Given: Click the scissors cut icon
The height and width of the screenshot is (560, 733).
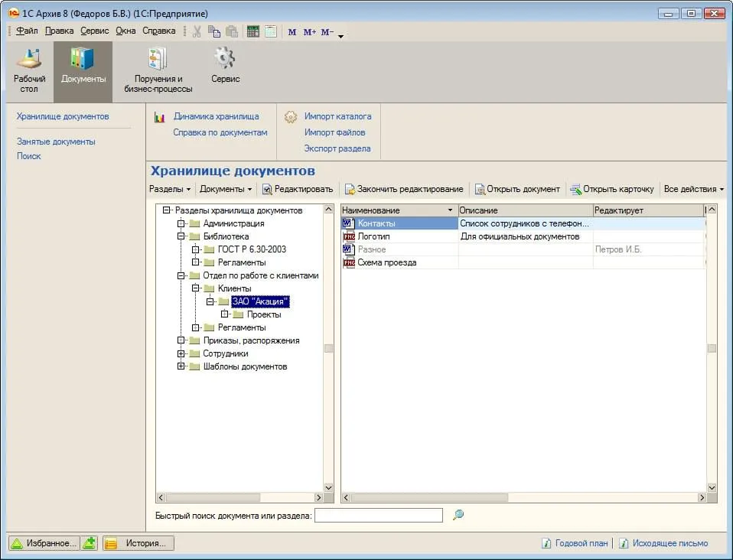Looking at the screenshot, I should coord(197,31).
